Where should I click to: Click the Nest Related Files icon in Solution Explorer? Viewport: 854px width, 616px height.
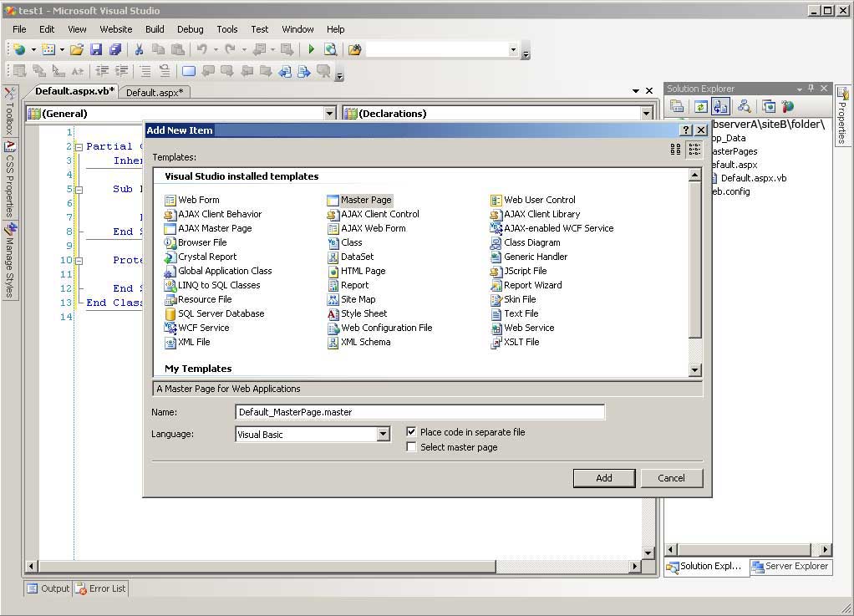[x=720, y=106]
